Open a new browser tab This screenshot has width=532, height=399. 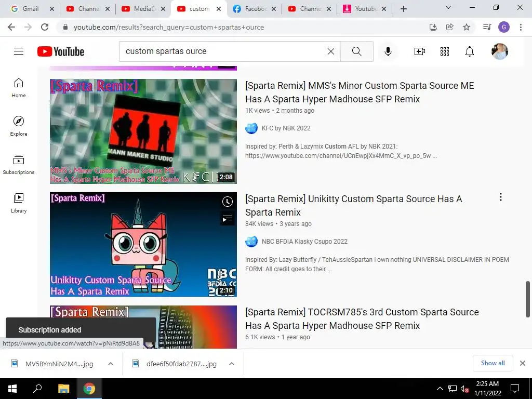point(403,9)
